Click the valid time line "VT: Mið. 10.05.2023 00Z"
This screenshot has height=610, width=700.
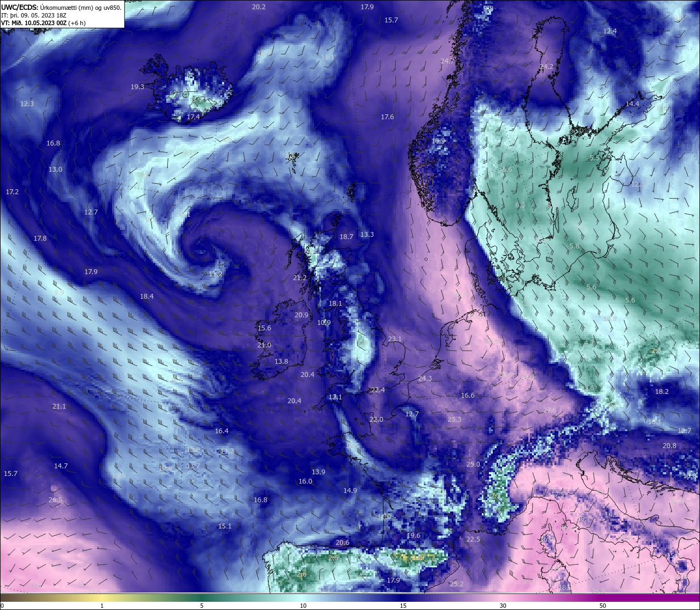pyautogui.click(x=34, y=23)
